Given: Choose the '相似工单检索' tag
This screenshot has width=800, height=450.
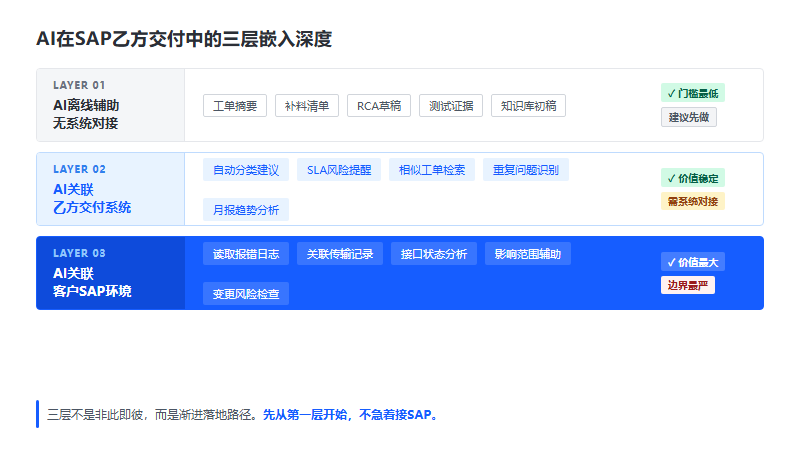Looking at the screenshot, I should pyautogui.click(x=432, y=170).
